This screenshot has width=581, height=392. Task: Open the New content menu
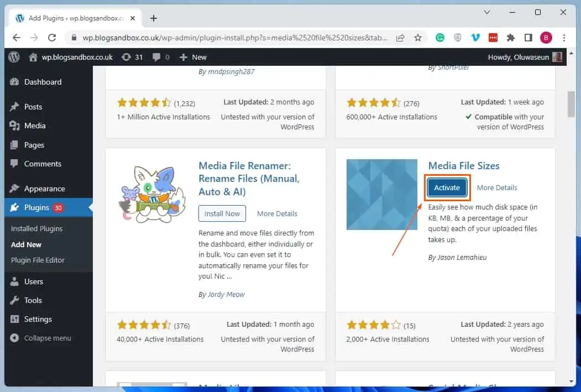[x=193, y=57]
